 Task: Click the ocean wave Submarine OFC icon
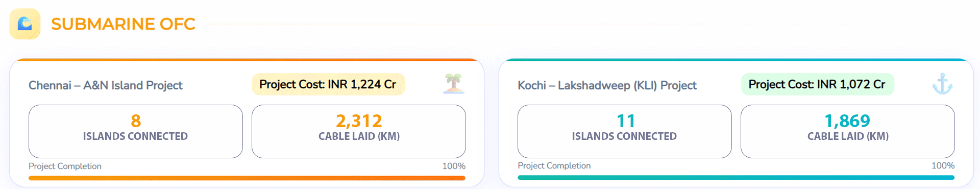(x=24, y=24)
